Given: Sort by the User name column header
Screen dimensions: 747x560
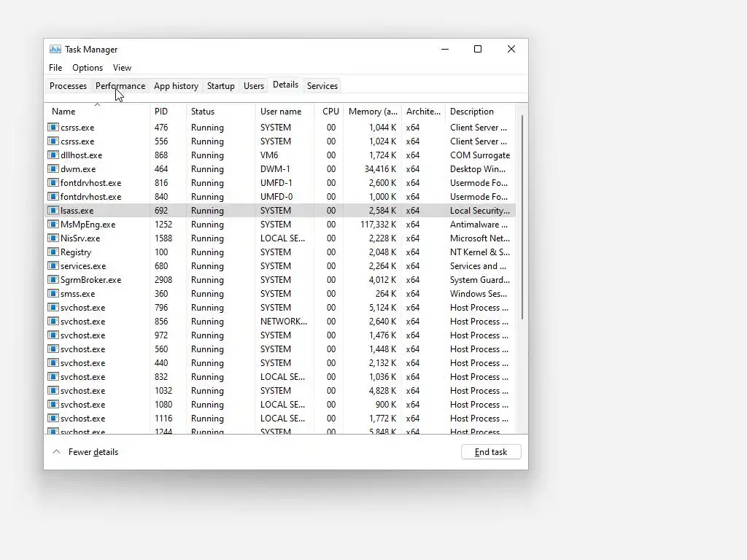Looking at the screenshot, I should 285,111.
